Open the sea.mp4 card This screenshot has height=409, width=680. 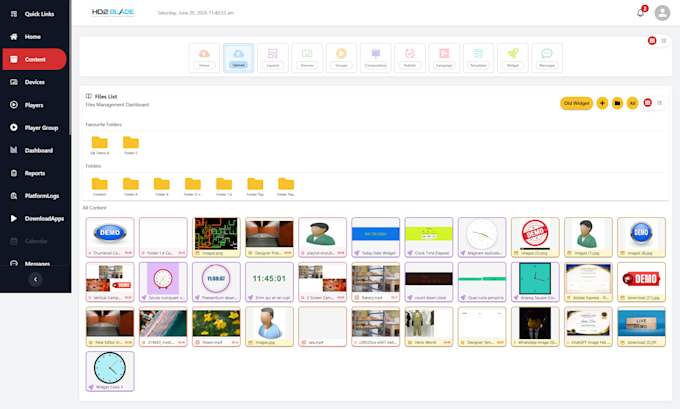[x=322, y=327]
